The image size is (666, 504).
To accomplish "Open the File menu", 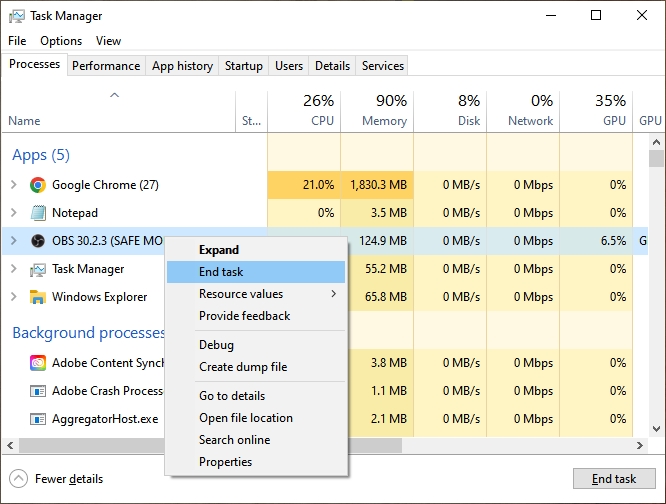I will [x=17, y=41].
